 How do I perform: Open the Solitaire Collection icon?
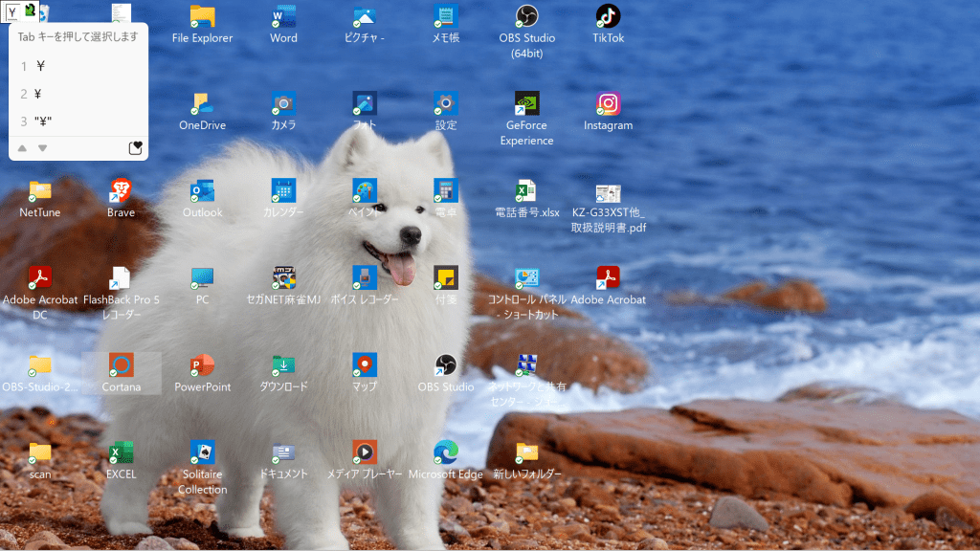pyautogui.click(x=202, y=452)
